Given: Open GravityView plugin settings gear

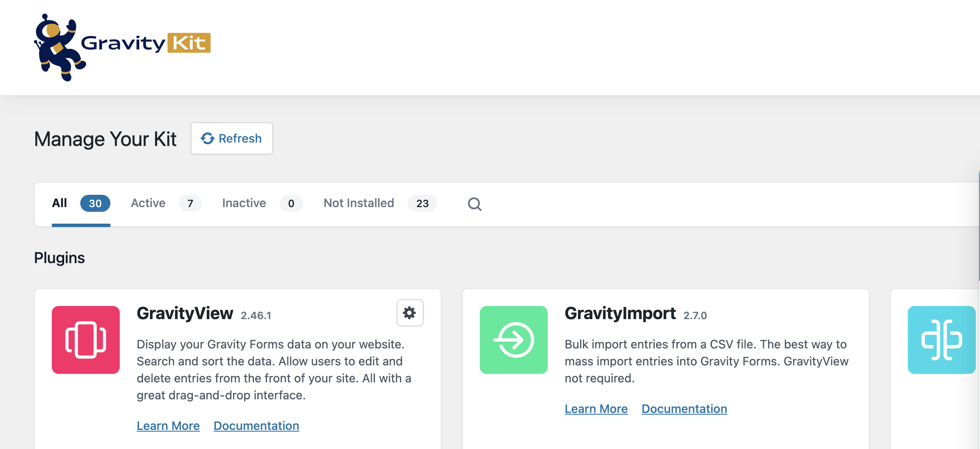Looking at the screenshot, I should click(409, 312).
